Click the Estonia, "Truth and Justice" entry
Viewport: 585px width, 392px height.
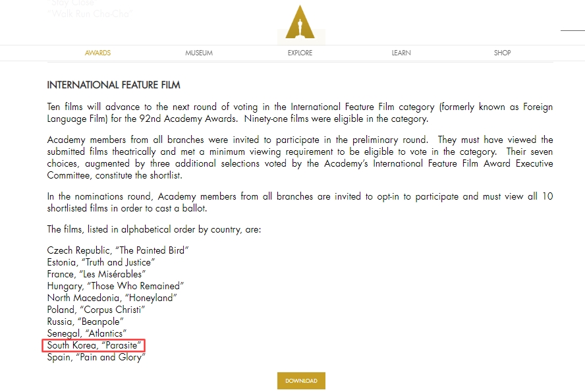point(101,262)
